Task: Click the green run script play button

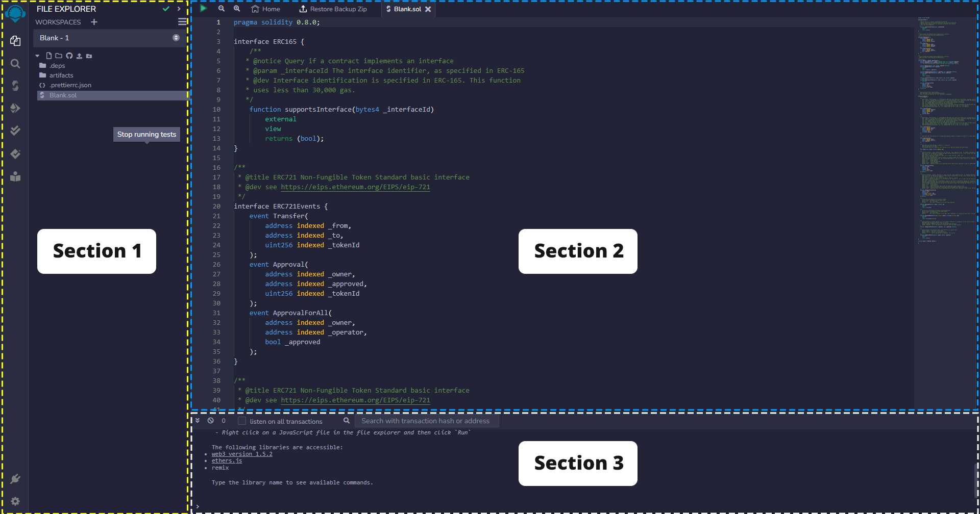Action: click(203, 9)
